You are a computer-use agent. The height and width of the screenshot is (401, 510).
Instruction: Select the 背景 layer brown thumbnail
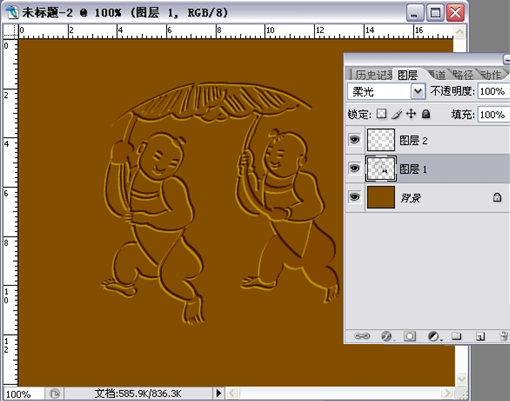click(x=381, y=197)
